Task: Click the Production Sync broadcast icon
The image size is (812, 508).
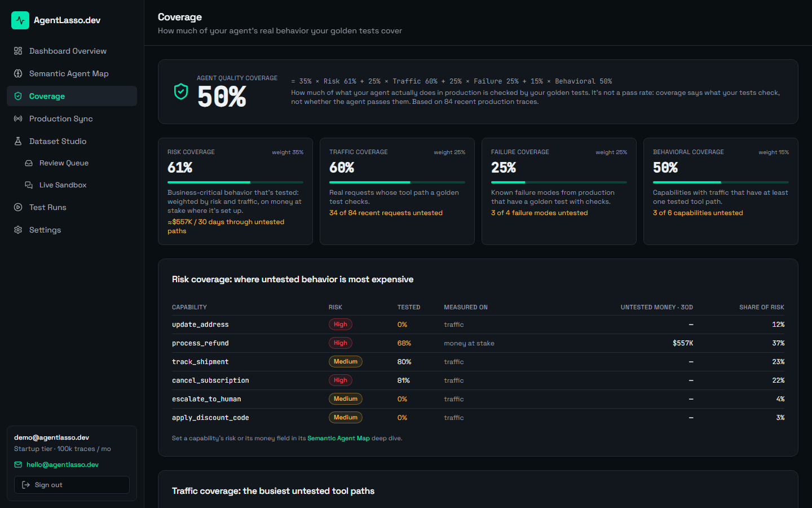Action: 18,119
